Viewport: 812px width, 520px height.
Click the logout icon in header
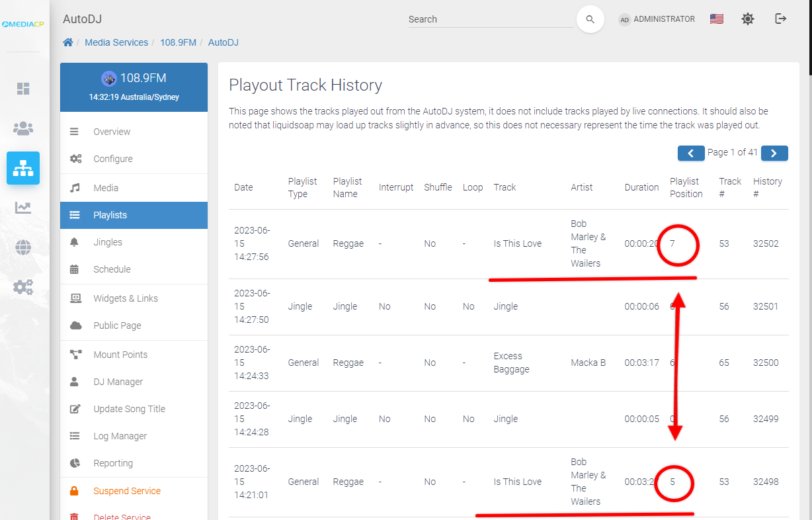(x=780, y=19)
